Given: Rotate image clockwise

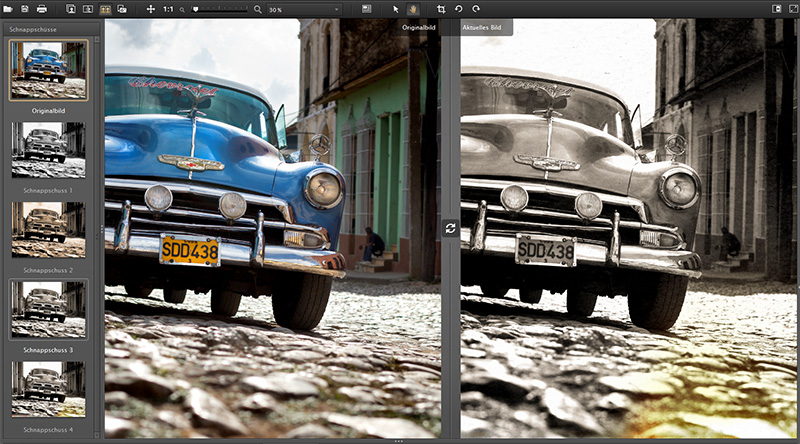Looking at the screenshot, I should 475,9.
